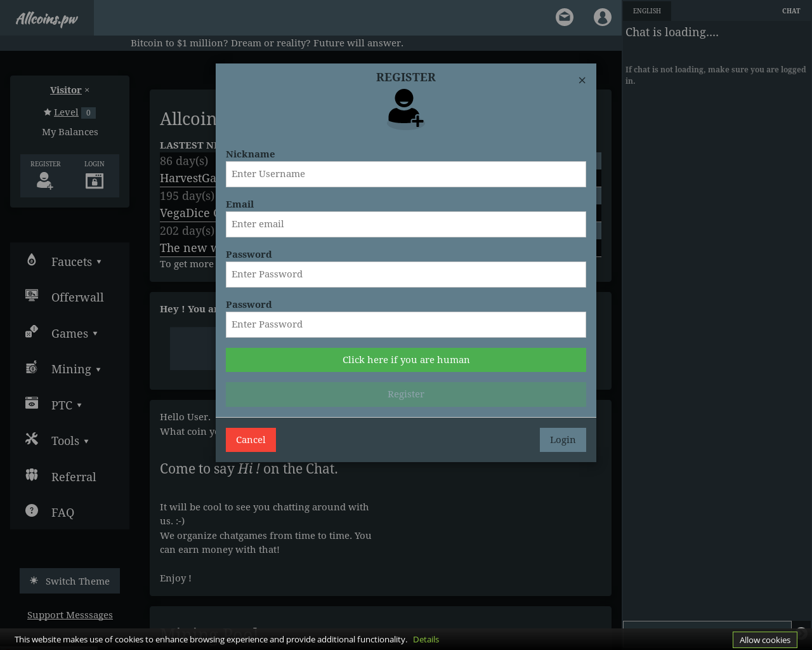Screen dimensions: 812x650
Task: Click the red Cancel button
Action: pos(251,440)
